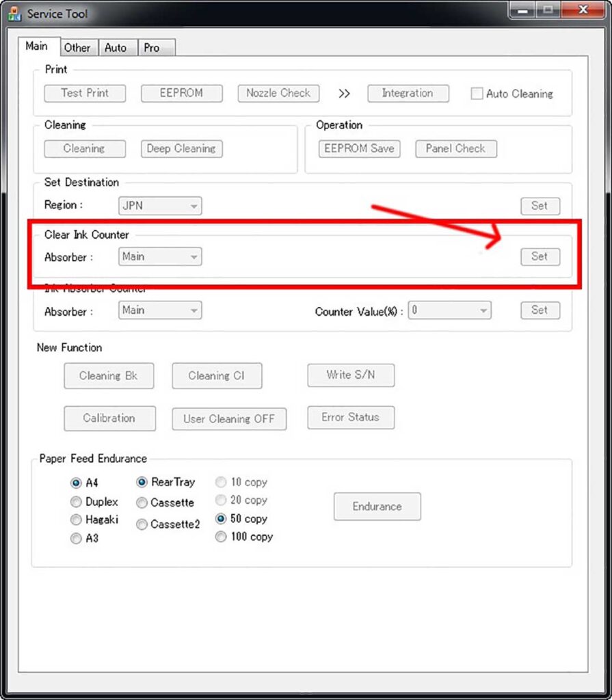Click the EEPROM Save button
612x700 pixels.
click(359, 148)
